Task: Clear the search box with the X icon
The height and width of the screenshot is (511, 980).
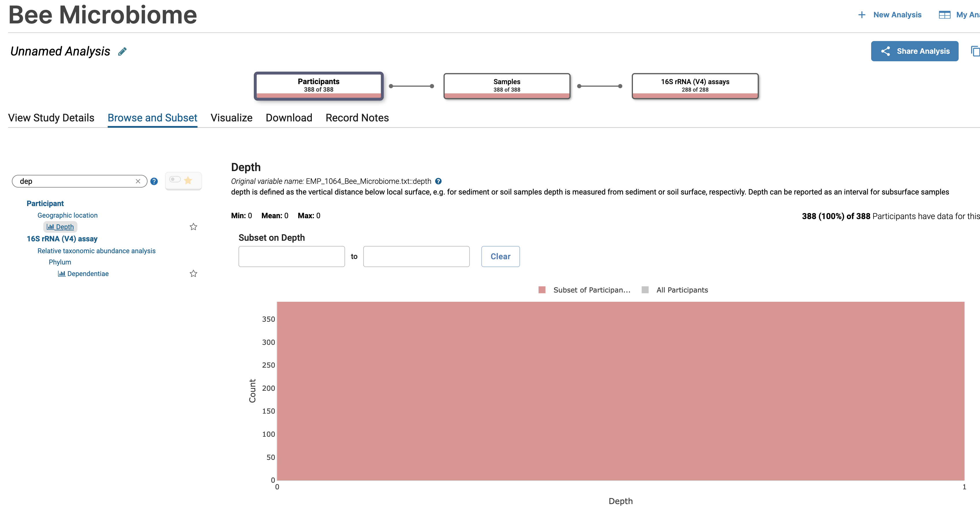Action: (138, 181)
